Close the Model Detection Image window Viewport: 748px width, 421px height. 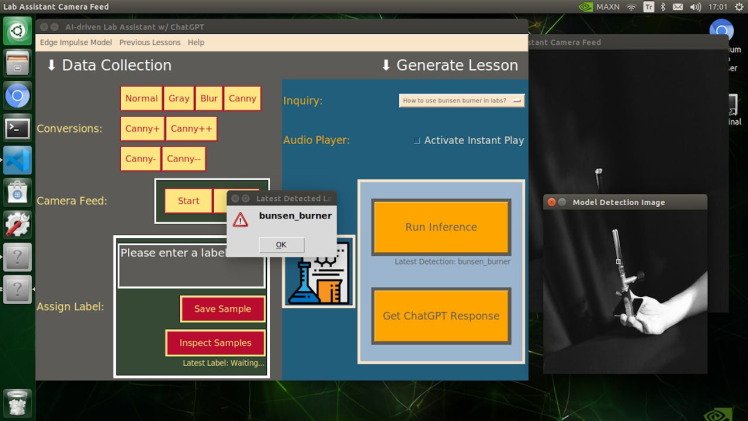coord(551,202)
